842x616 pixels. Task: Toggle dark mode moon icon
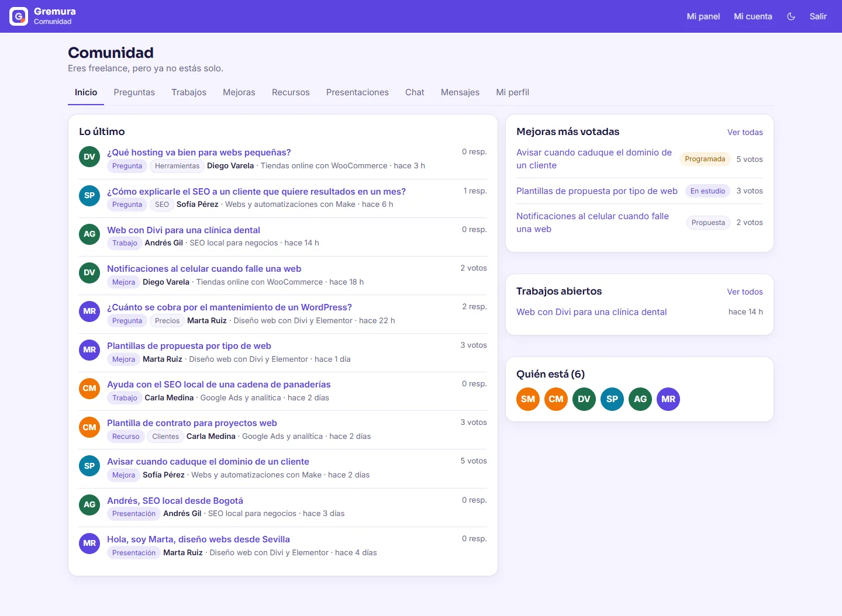point(791,16)
